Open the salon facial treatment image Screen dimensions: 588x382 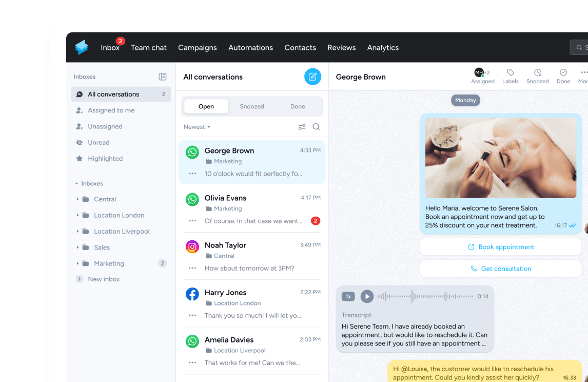(x=501, y=158)
